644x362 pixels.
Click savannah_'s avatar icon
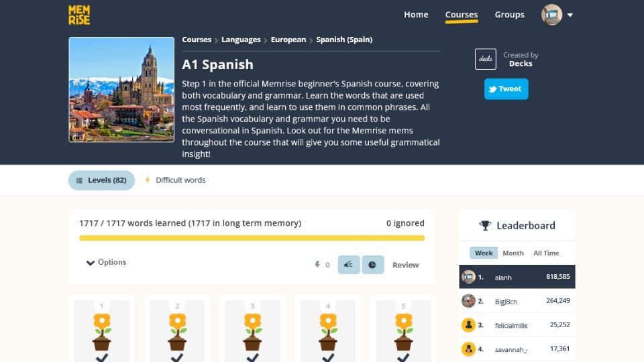tap(468, 349)
